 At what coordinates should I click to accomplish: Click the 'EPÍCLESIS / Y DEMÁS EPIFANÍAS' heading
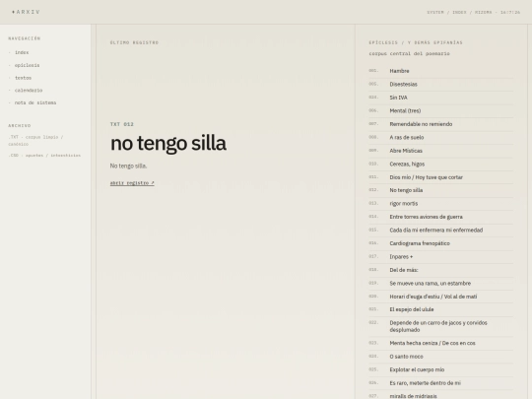[416, 42]
